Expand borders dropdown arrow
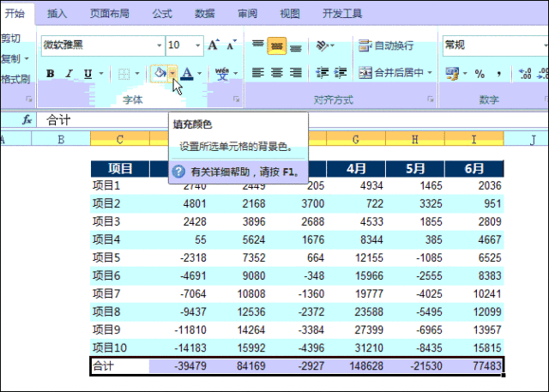 pos(137,74)
